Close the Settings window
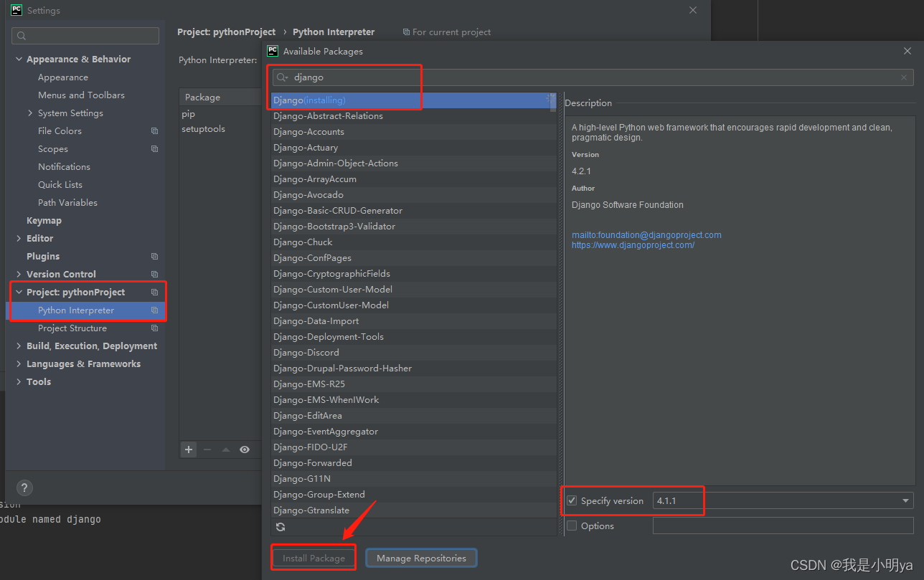924x580 pixels. (692, 10)
